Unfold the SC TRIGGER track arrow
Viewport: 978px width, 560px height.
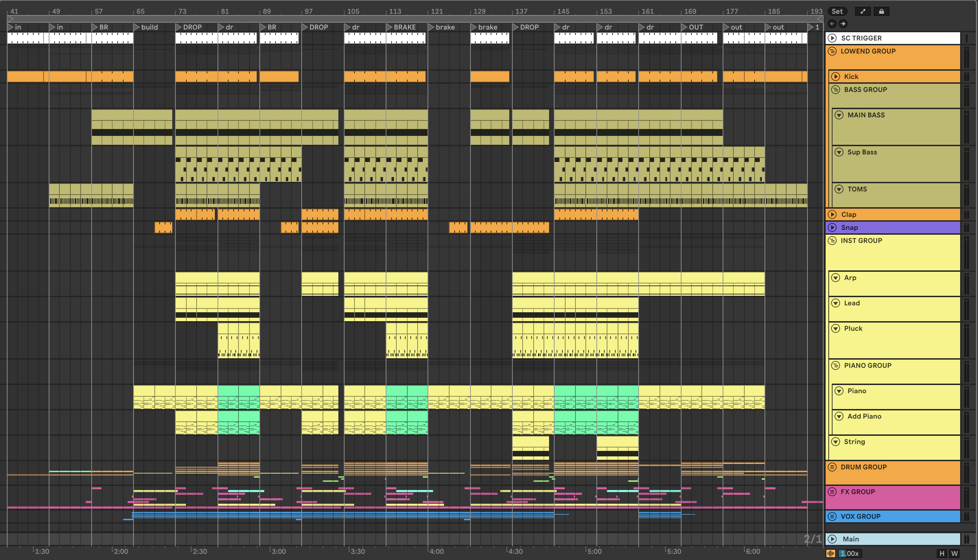[x=832, y=38]
